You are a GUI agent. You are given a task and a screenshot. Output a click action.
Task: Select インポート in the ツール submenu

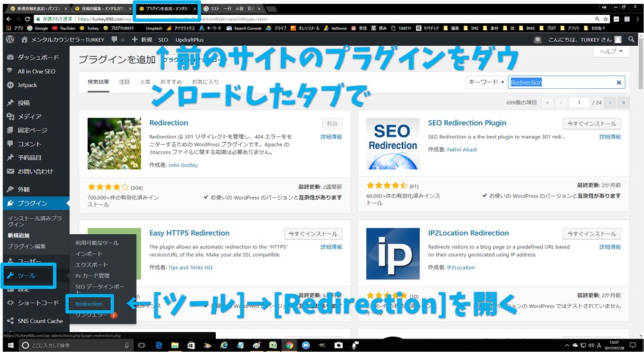[x=89, y=254]
